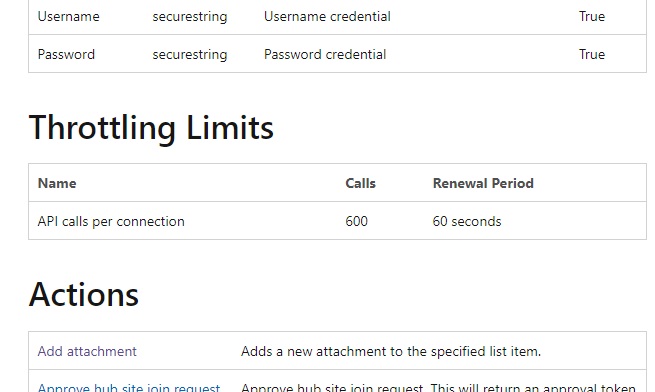Viewport: 655px width, 392px height.
Task: Select the Calls column header
Action: (360, 183)
